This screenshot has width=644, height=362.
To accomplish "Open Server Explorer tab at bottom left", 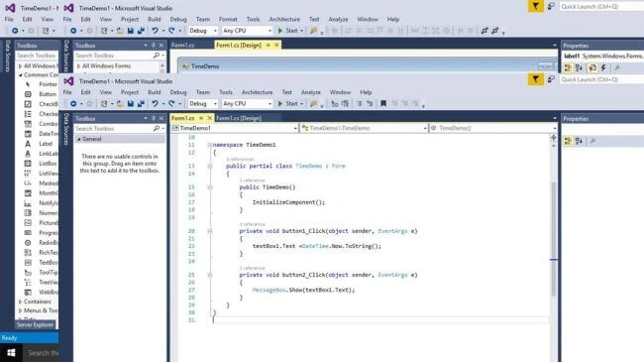I will (x=35, y=324).
